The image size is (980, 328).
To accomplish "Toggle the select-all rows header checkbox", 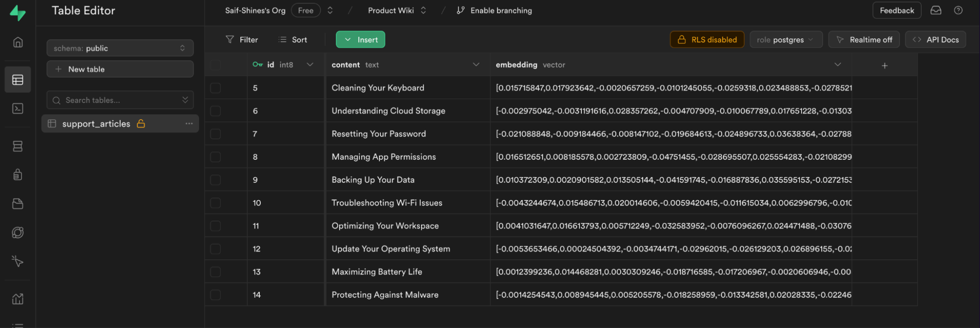I will coord(216,65).
